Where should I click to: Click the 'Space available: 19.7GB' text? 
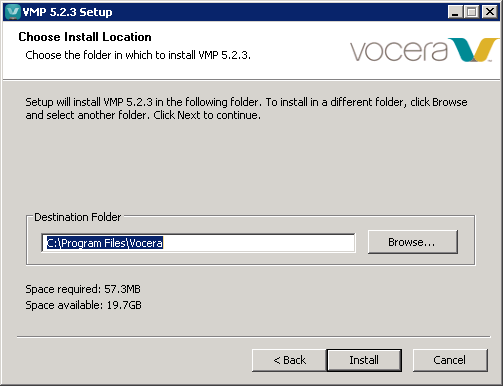[x=83, y=305]
